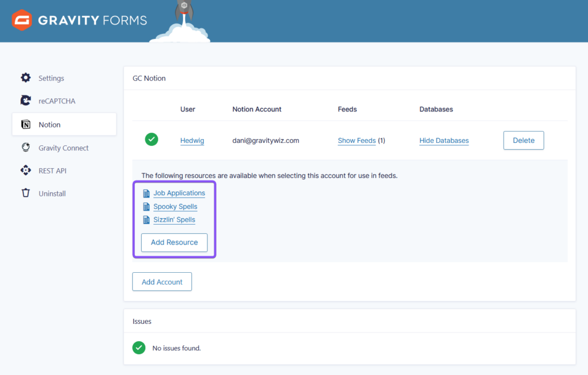Open the Hedwig user link

click(x=192, y=141)
